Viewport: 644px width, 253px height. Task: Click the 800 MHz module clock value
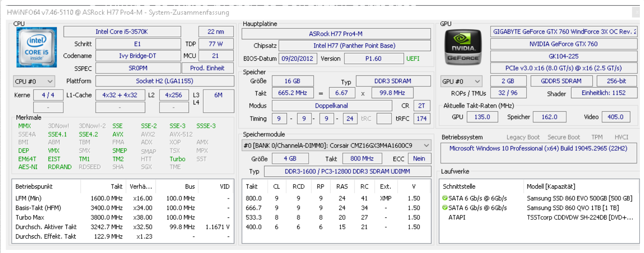click(362, 159)
